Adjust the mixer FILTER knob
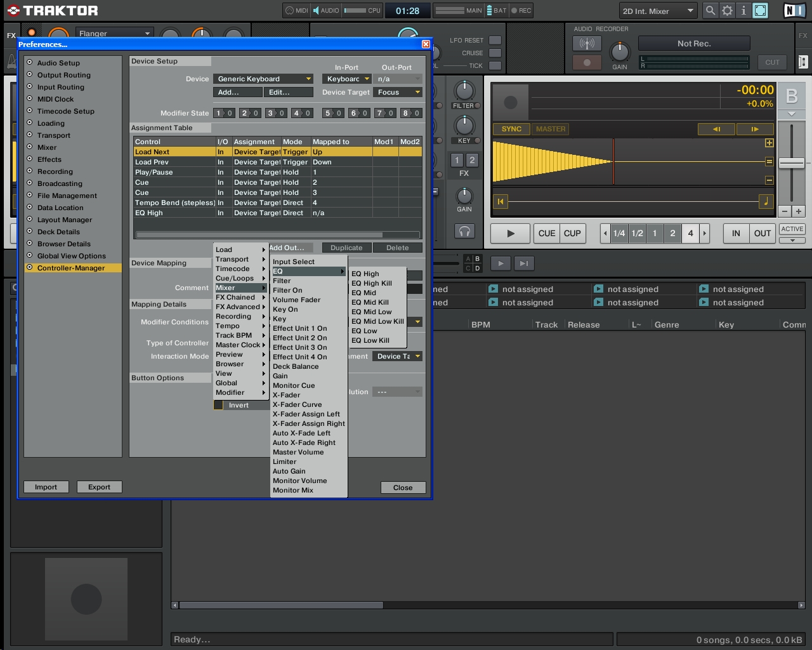The height and width of the screenshot is (650, 812). [464, 90]
